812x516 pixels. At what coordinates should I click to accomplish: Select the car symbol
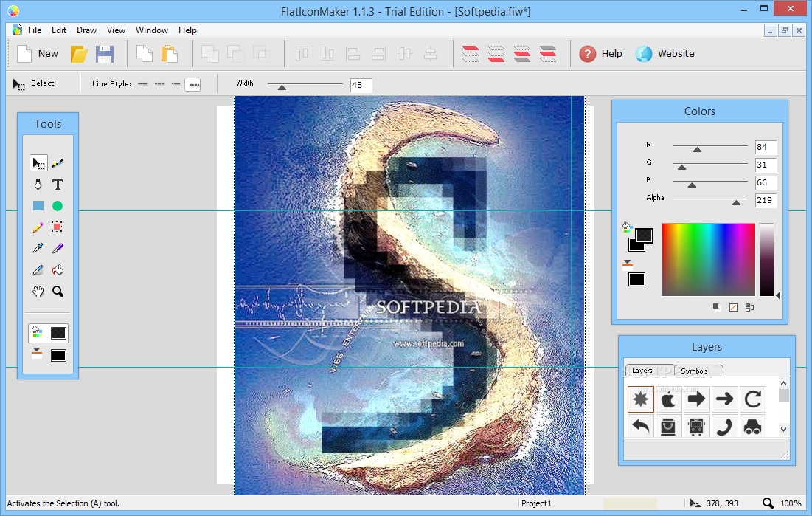tap(752, 427)
